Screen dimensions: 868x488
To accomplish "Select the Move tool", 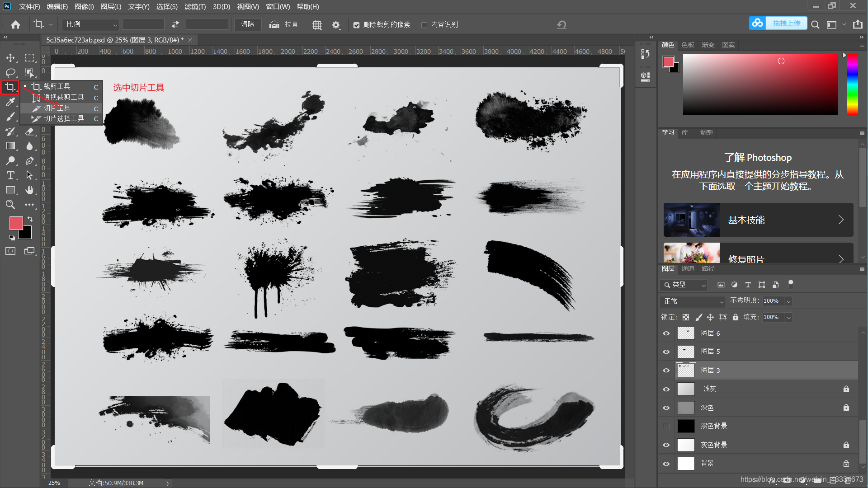I will coord(10,58).
